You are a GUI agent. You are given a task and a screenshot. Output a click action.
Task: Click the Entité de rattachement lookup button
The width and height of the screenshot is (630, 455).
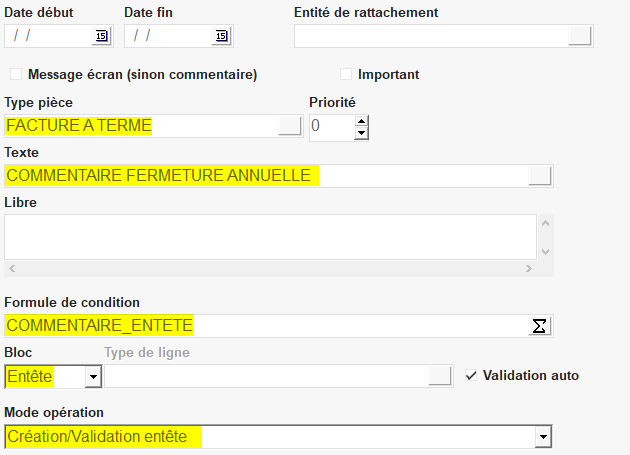pos(580,36)
